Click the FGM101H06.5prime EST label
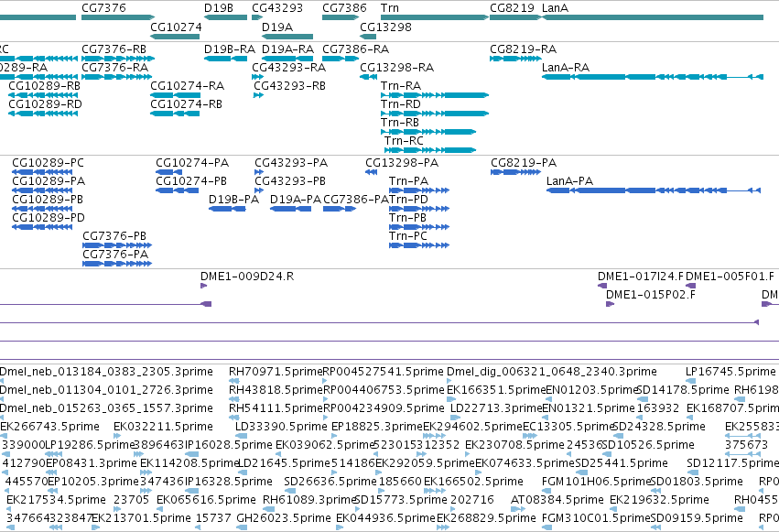This screenshot has width=779, height=532. point(596,482)
